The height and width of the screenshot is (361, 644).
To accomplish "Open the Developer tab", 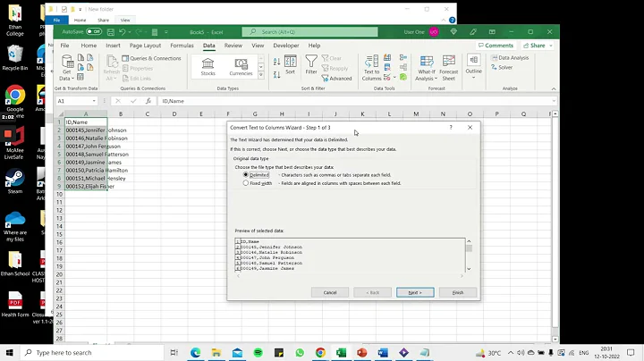I will coord(286,46).
